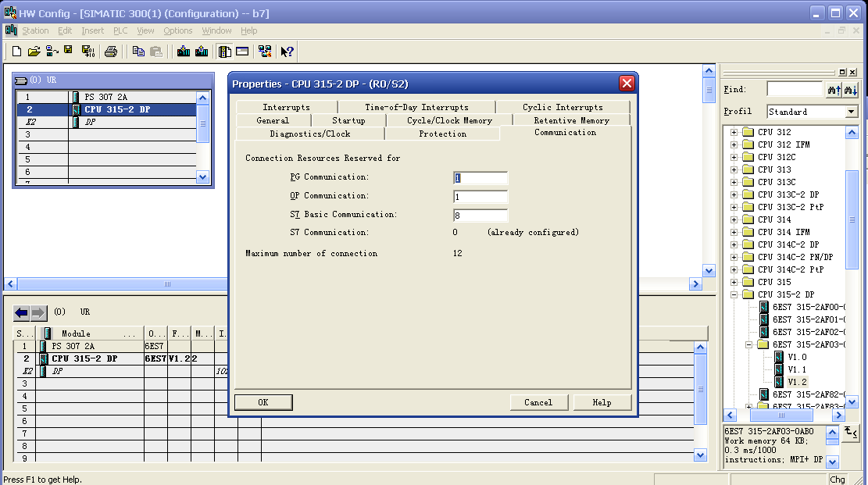The width and height of the screenshot is (868, 485).
Task: Click the Module column header
Action: 90,333
